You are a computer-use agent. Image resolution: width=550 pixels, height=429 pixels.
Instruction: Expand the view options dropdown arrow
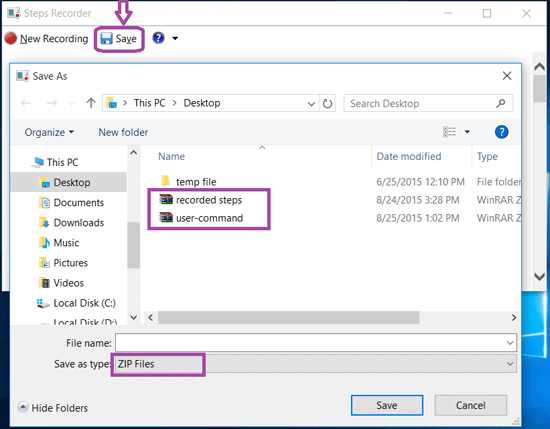coord(467,132)
